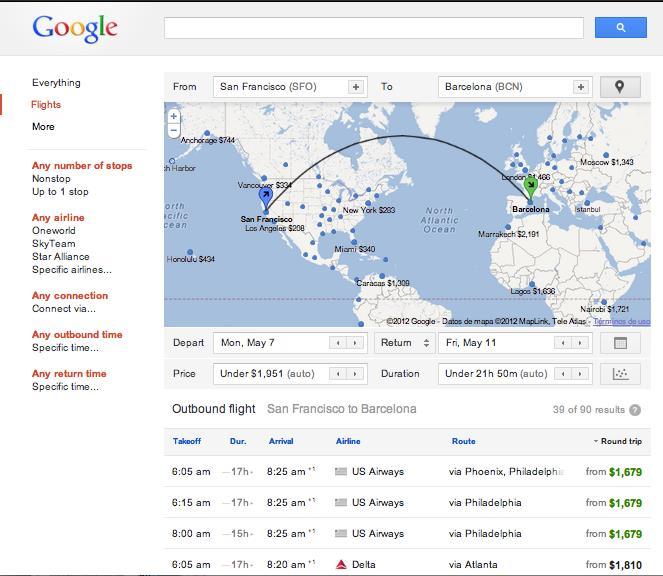
Task: Filter by Nonstop flights
Action: point(51,178)
